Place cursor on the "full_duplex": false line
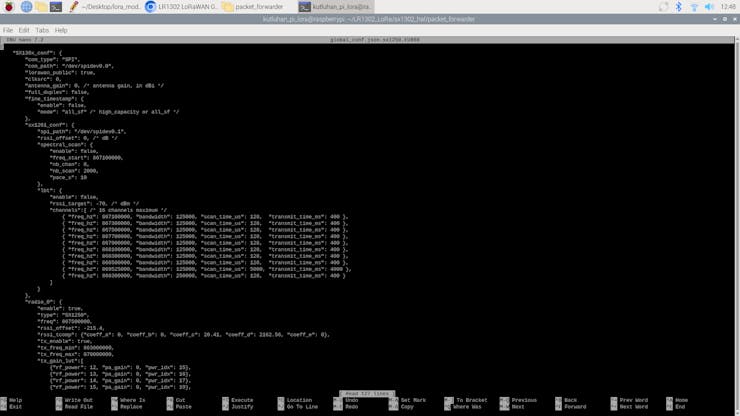 click(57, 93)
